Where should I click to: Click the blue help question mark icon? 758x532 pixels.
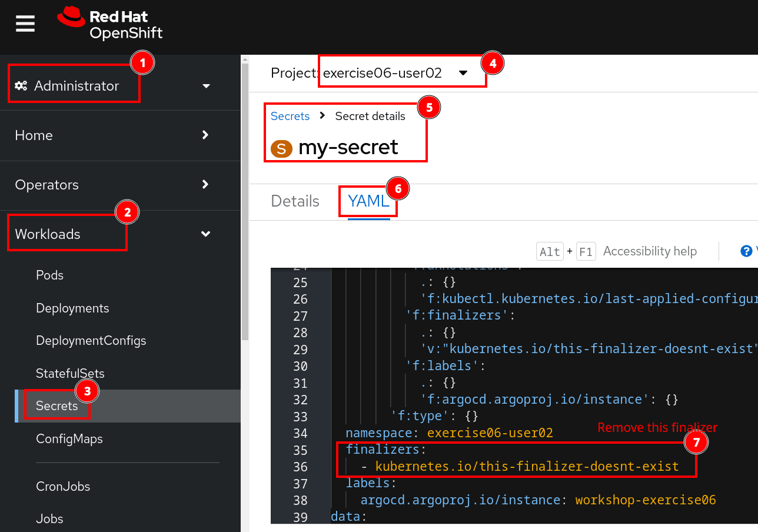(746, 251)
